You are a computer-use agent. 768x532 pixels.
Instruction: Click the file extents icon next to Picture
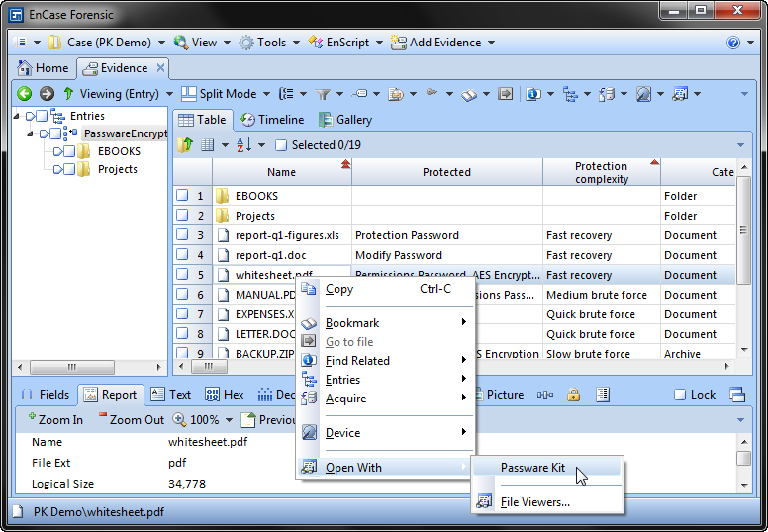545,395
